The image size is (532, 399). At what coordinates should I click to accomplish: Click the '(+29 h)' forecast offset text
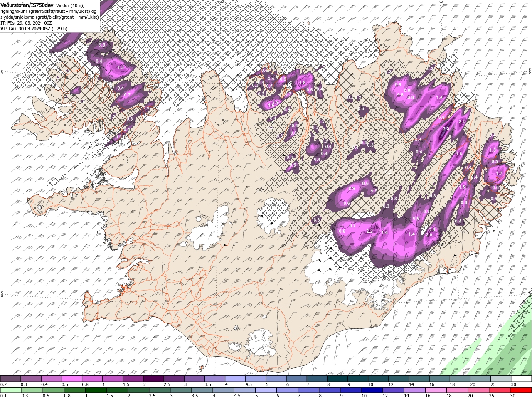click(60, 29)
